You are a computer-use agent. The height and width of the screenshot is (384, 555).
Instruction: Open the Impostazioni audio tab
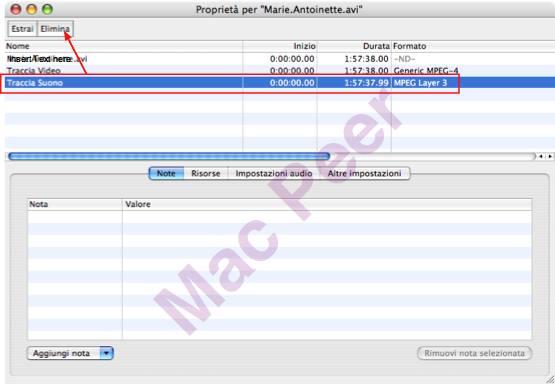pyautogui.click(x=274, y=174)
